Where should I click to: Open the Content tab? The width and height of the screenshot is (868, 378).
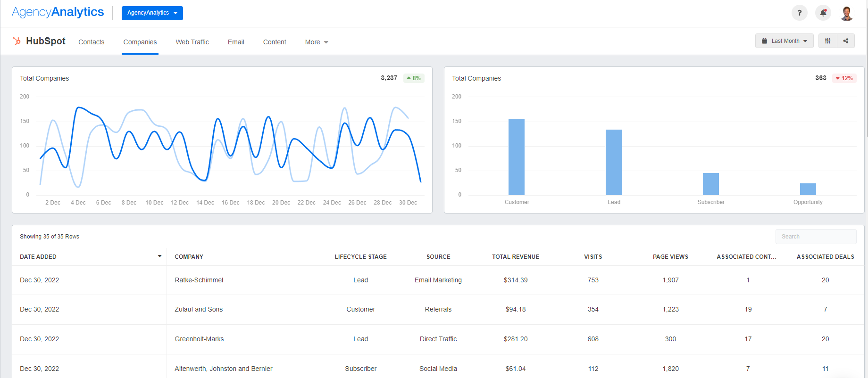pos(275,42)
